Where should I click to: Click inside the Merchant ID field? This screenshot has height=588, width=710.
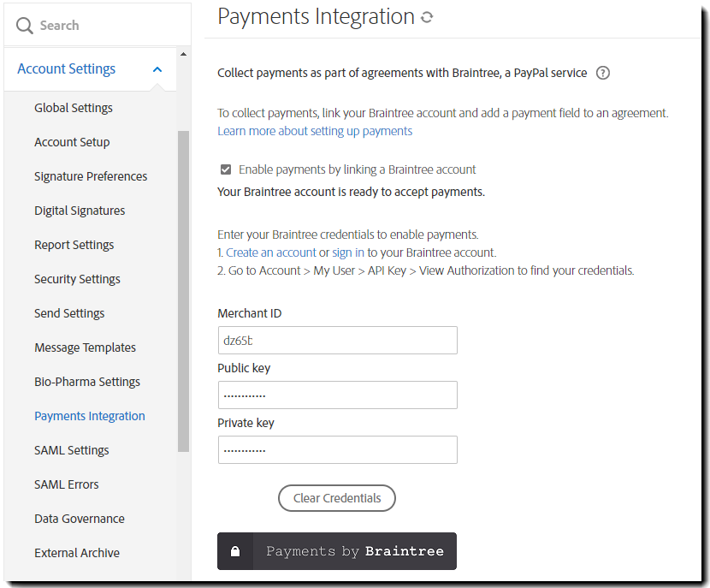pyautogui.click(x=337, y=340)
